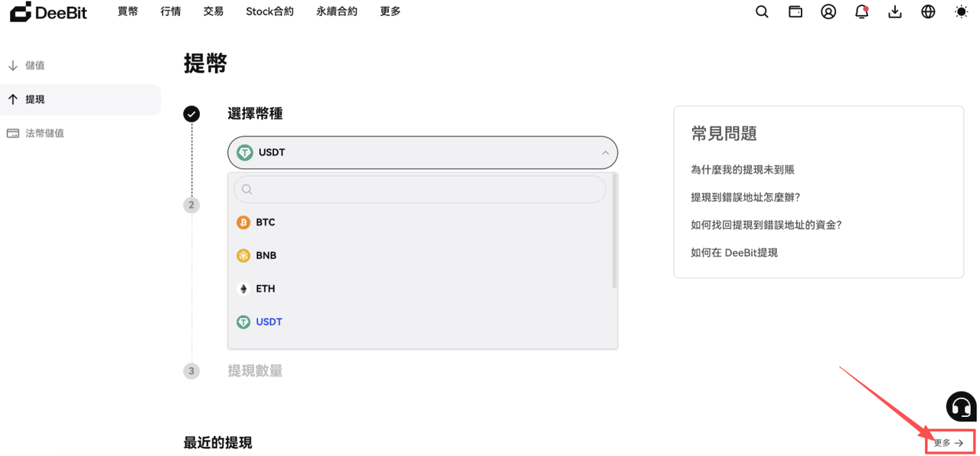Open the Stock合約 menu
This screenshot has width=980, height=456.
click(269, 11)
